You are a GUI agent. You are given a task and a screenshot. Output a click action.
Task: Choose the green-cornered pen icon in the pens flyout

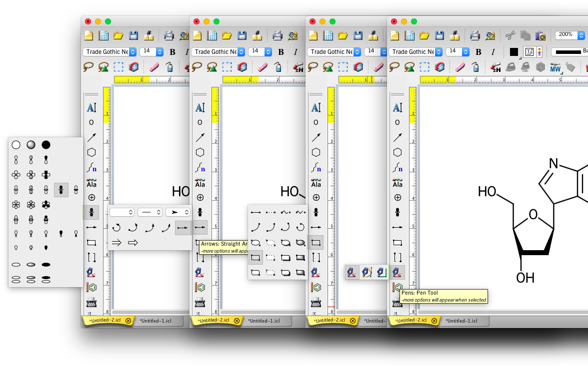[x=381, y=272]
